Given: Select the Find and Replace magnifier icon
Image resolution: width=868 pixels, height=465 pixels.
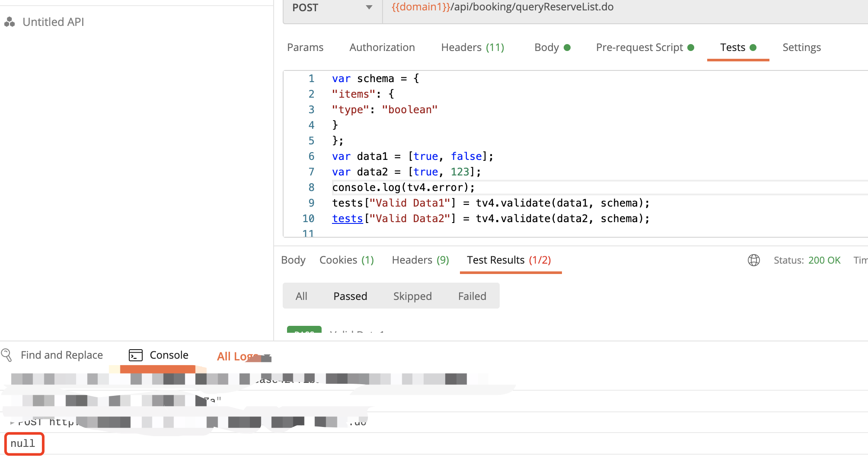Looking at the screenshot, I should (x=6, y=355).
